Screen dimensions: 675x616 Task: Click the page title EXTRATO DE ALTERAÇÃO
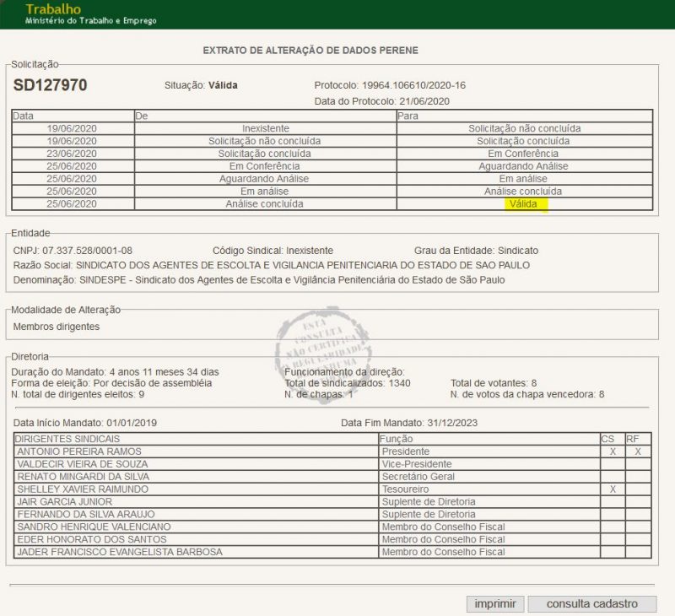[x=310, y=51]
